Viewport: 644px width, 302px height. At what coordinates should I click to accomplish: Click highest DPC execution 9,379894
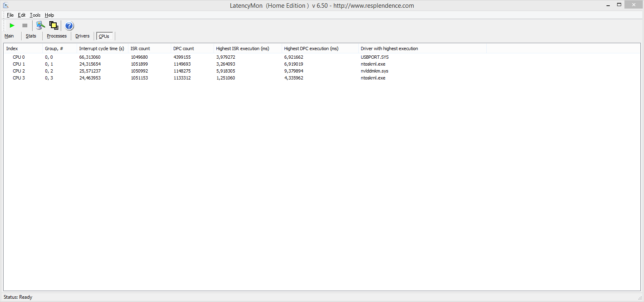tap(294, 71)
